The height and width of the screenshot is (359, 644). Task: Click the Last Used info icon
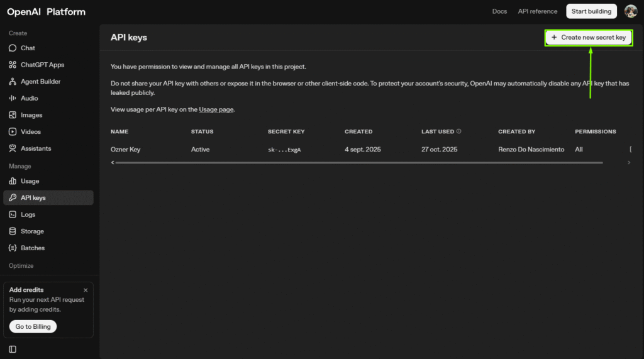coord(458,131)
